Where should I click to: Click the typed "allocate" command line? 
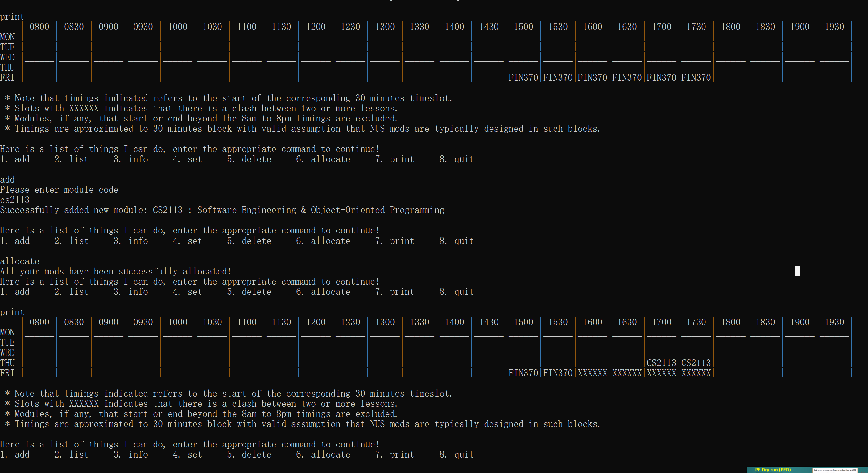coord(19,261)
